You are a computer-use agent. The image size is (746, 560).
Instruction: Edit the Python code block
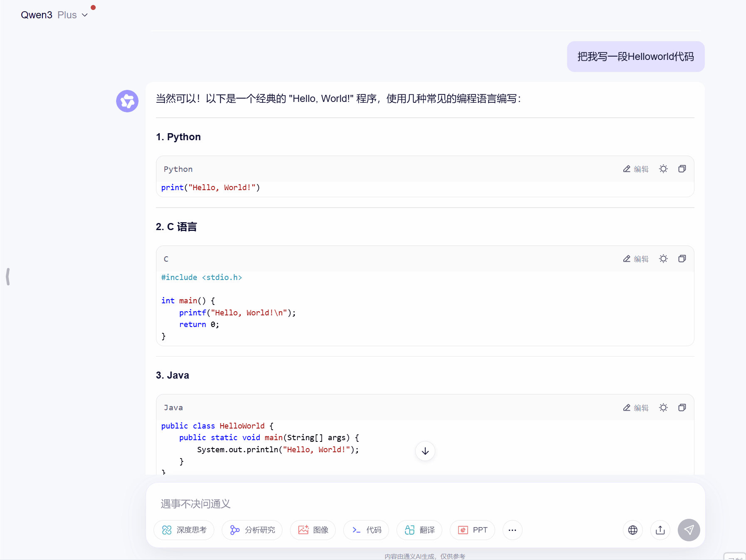pyautogui.click(x=636, y=169)
